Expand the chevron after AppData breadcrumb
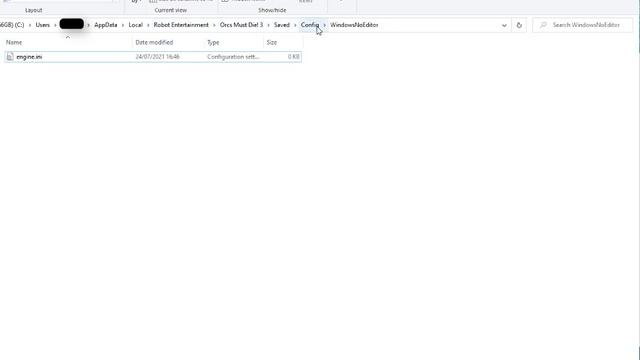This screenshot has width=640, height=360. [x=123, y=25]
